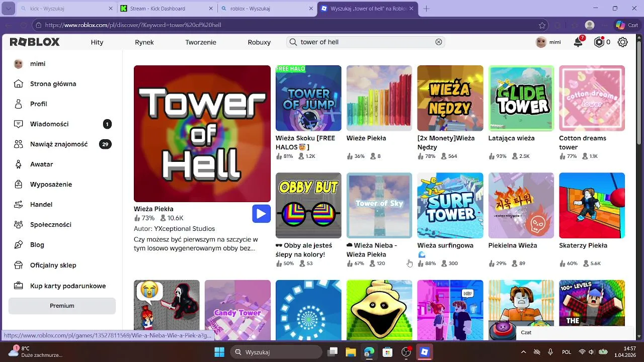Open the Tower of Jump game thumbnail
The image size is (644, 362).
coord(308,98)
